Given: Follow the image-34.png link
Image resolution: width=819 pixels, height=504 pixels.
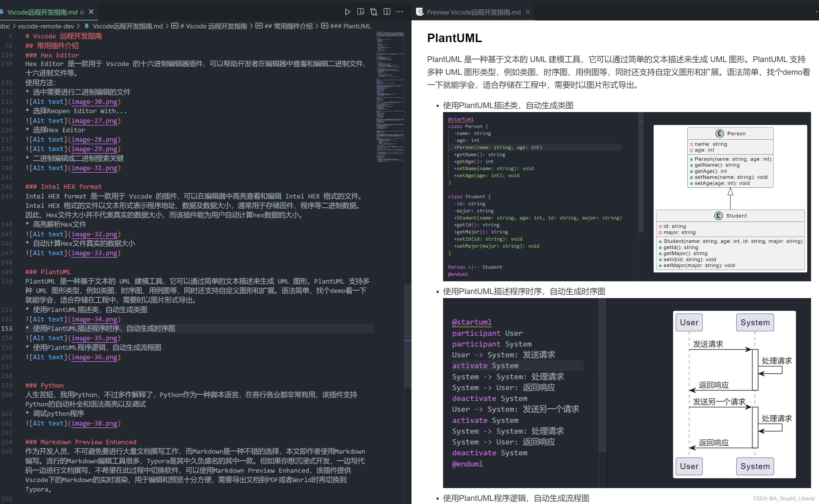Looking at the screenshot, I should pos(94,319).
